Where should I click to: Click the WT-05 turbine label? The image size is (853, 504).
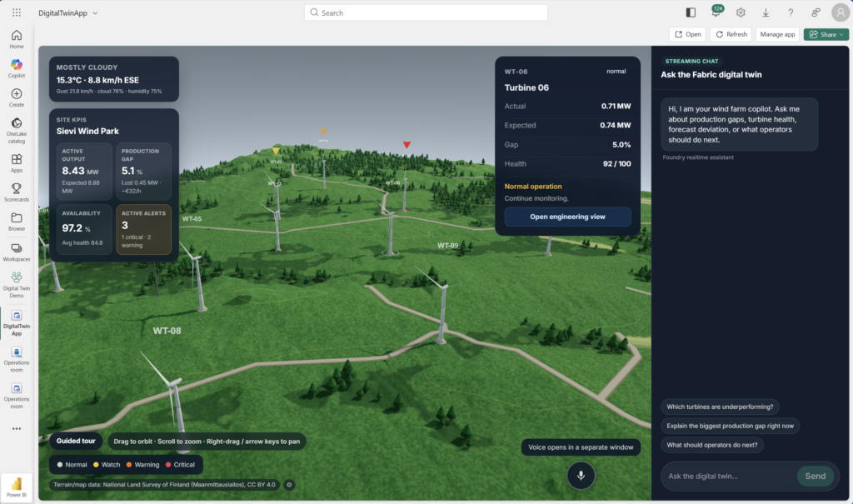tap(192, 219)
